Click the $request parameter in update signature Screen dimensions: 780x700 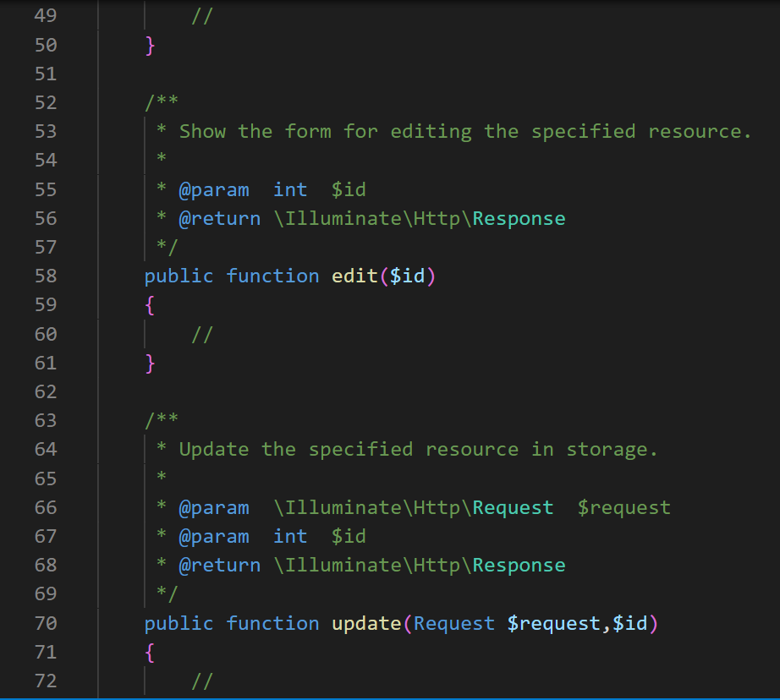pos(554,624)
